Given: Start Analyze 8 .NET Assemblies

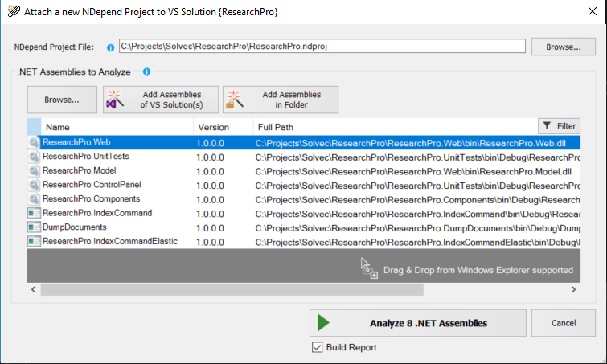Looking at the screenshot, I should coord(418,323).
